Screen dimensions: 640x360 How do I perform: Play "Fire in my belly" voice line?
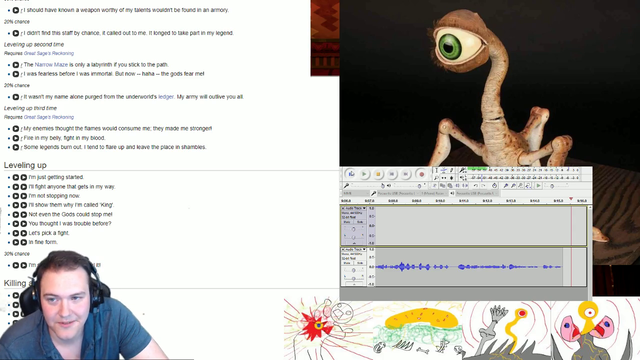click(x=16, y=138)
